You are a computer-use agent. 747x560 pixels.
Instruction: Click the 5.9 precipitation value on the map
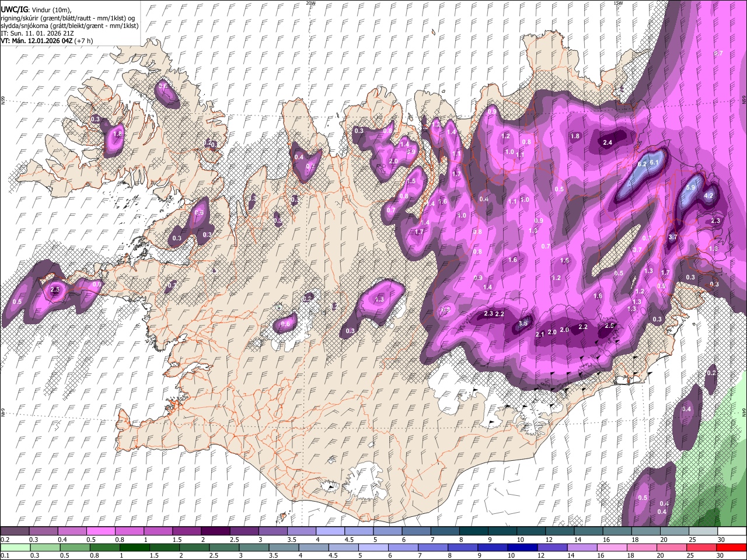691,187
